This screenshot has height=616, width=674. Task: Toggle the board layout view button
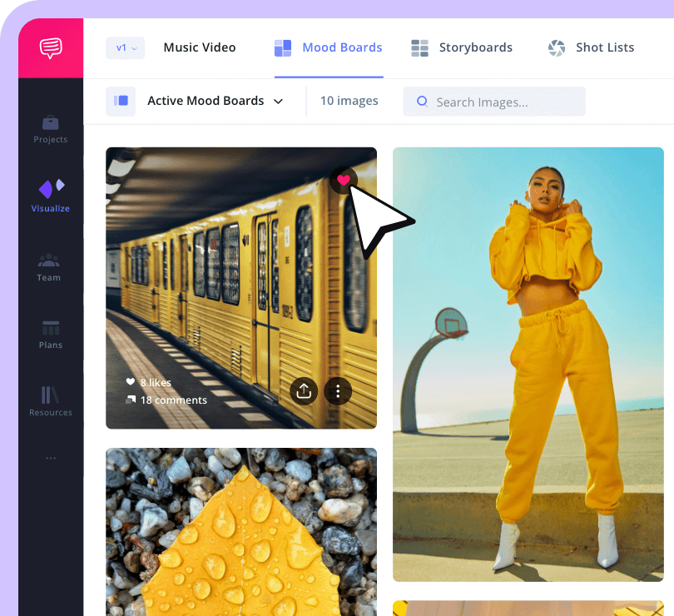click(121, 101)
